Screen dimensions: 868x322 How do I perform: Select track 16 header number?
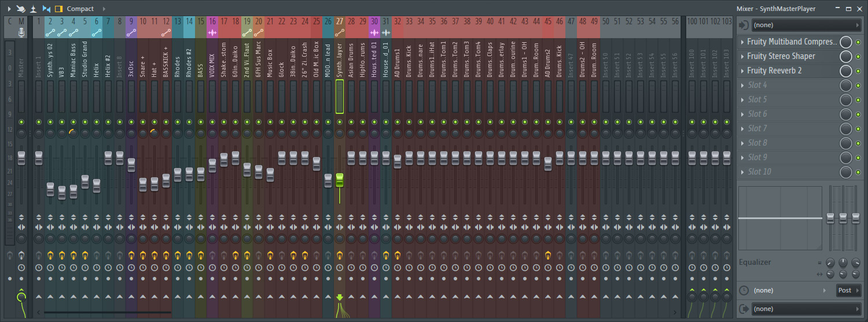[x=212, y=21]
